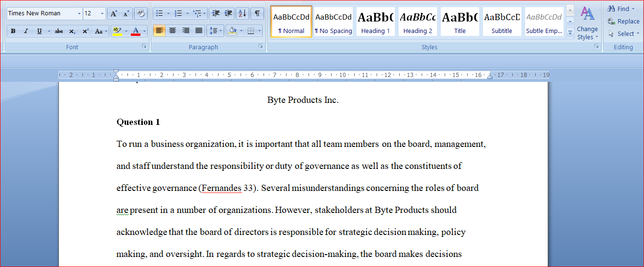Apply the Heading 2 style
This screenshot has height=267, width=644.
(417, 22)
